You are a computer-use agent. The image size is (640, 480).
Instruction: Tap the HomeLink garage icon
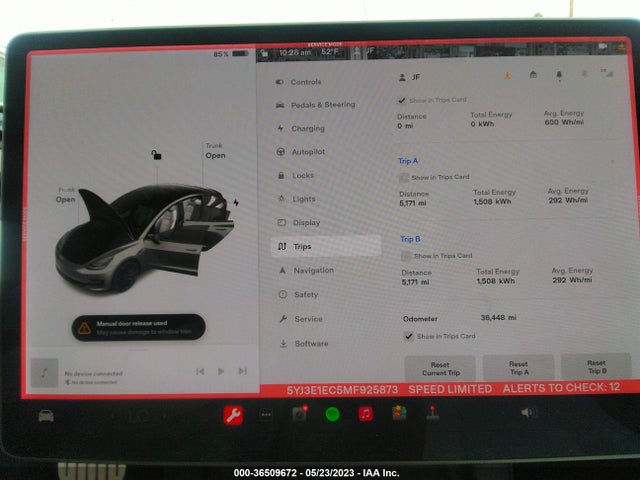(533, 75)
